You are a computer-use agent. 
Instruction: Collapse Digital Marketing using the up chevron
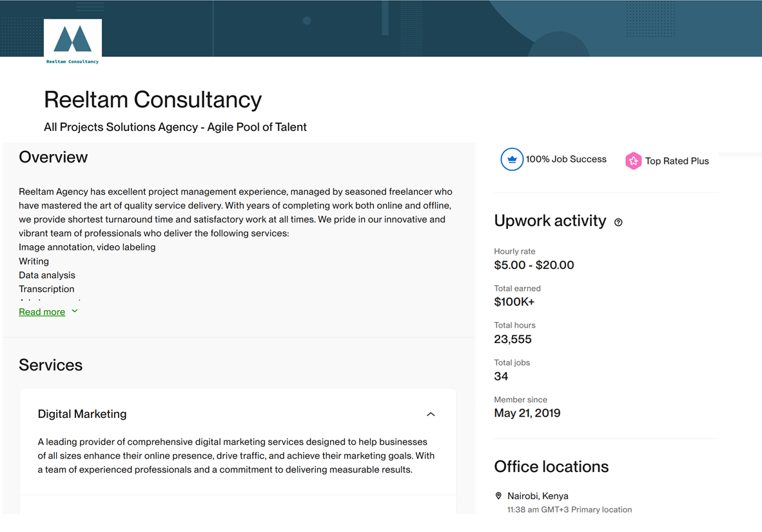click(x=431, y=415)
